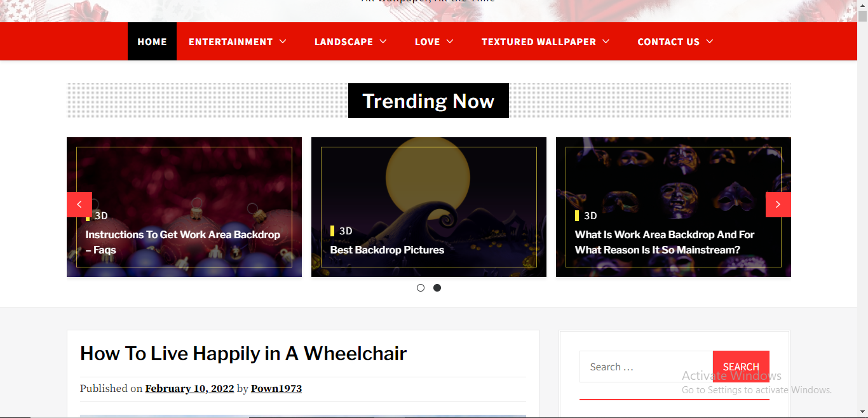The height and width of the screenshot is (418, 868).
Task: Focus the Search input field
Action: [x=646, y=367]
